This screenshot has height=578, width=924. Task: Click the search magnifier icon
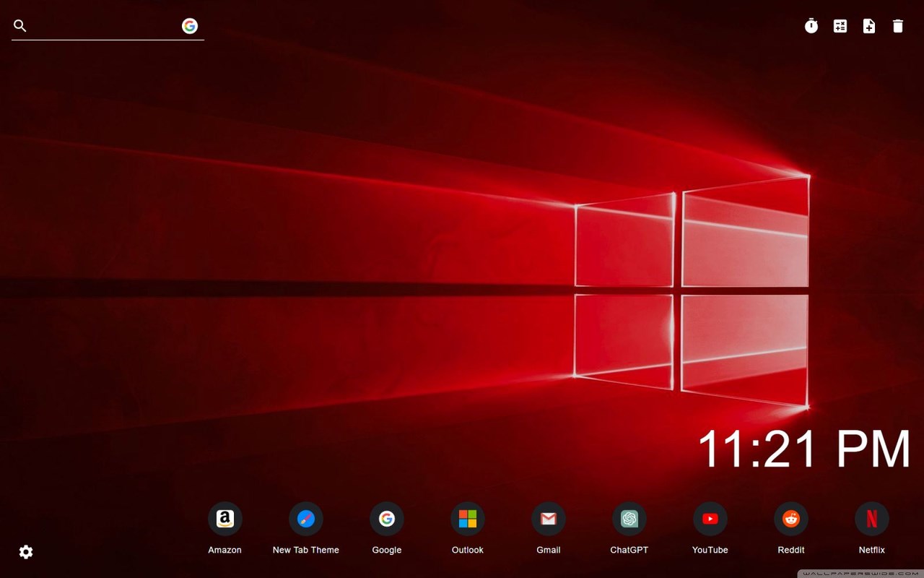pos(20,26)
